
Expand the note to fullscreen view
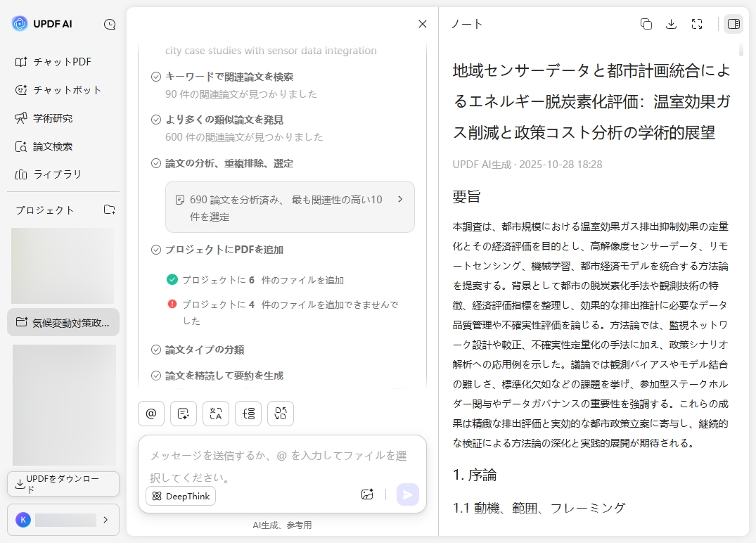[697, 23]
